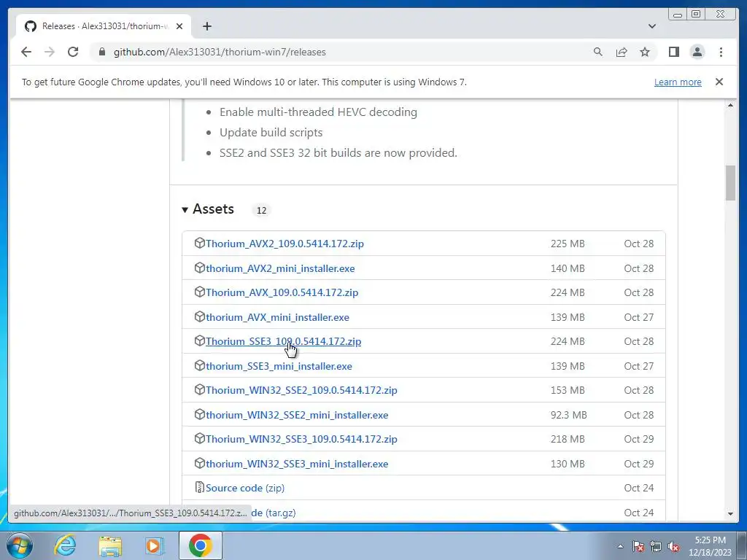Open the muted volume tray icon

[x=673, y=546]
